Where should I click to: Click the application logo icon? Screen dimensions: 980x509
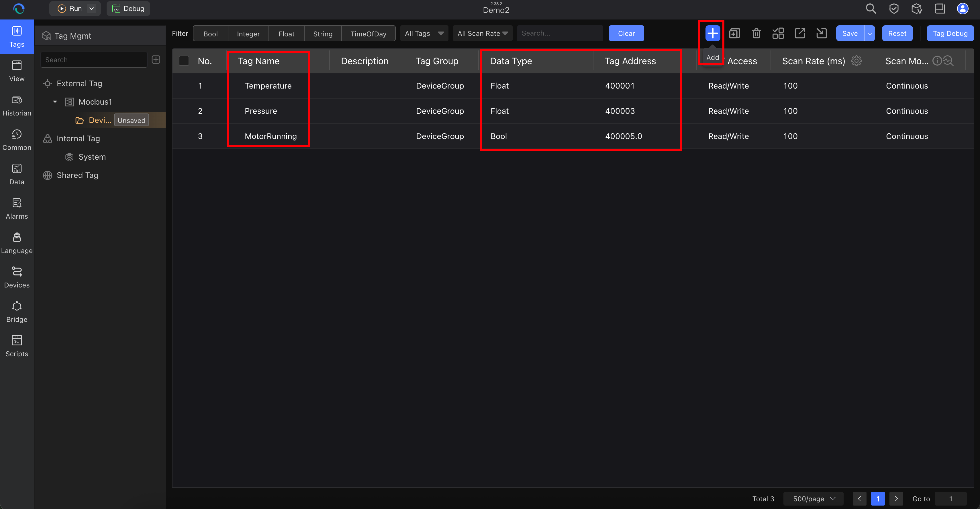[18, 9]
